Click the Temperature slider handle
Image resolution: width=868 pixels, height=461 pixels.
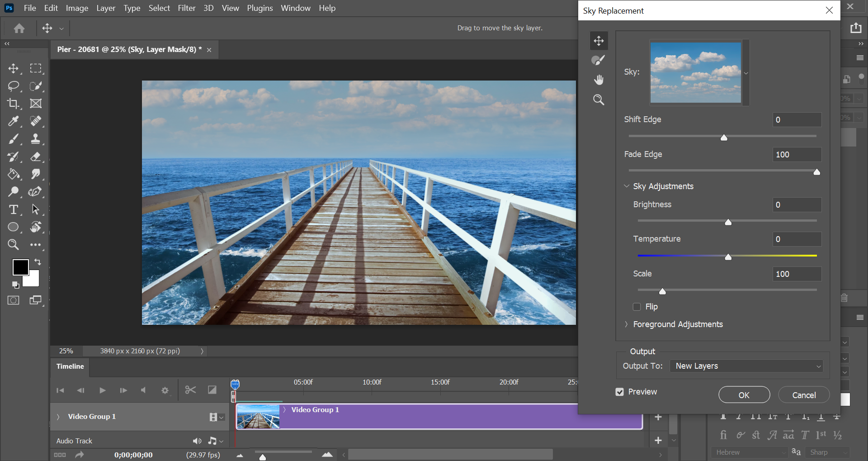point(728,257)
